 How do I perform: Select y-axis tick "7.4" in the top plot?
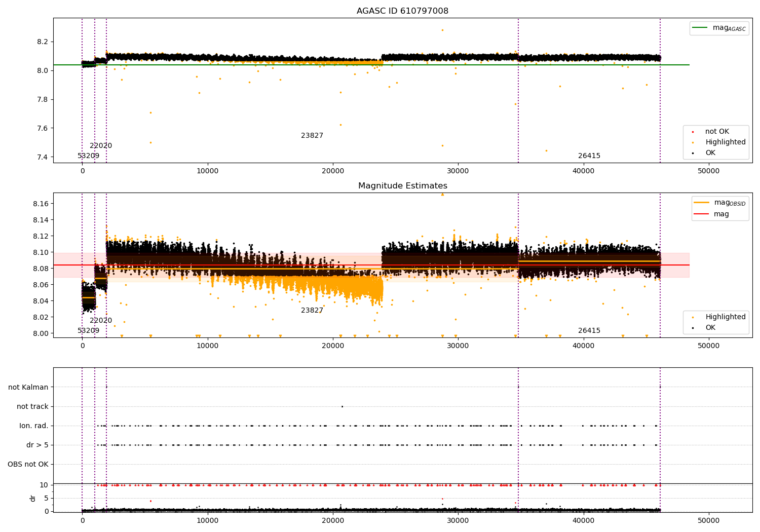tap(43, 157)
